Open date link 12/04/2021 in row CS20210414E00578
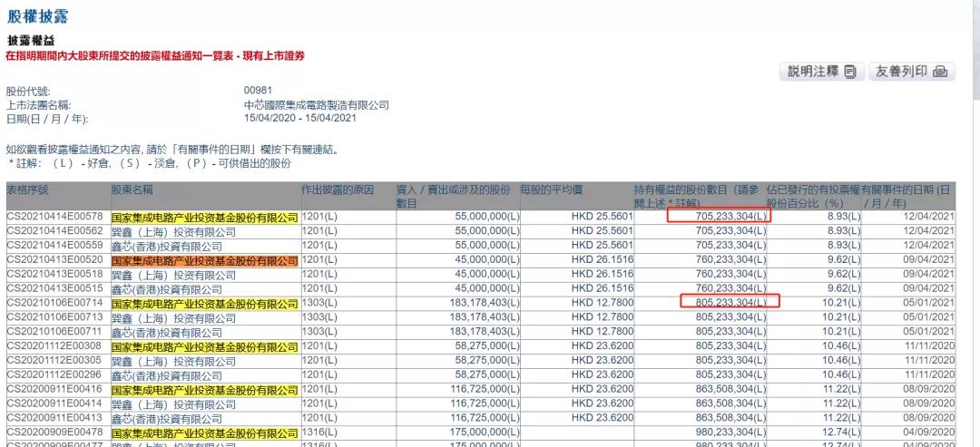Screen dimensions: 980x447 [x=929, y=218]
